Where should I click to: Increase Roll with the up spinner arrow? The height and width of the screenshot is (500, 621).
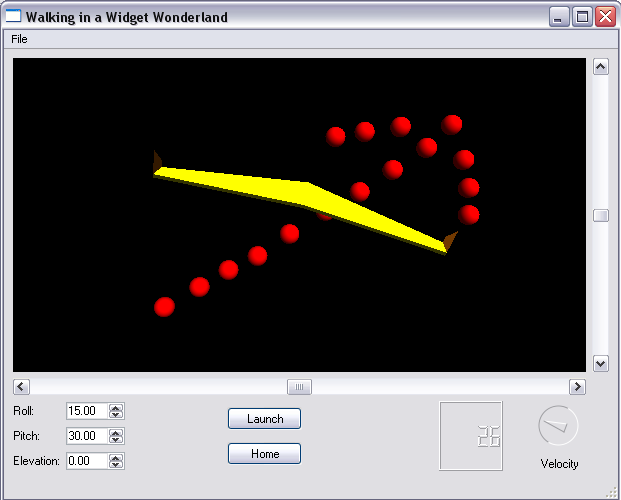coord(116,408)
